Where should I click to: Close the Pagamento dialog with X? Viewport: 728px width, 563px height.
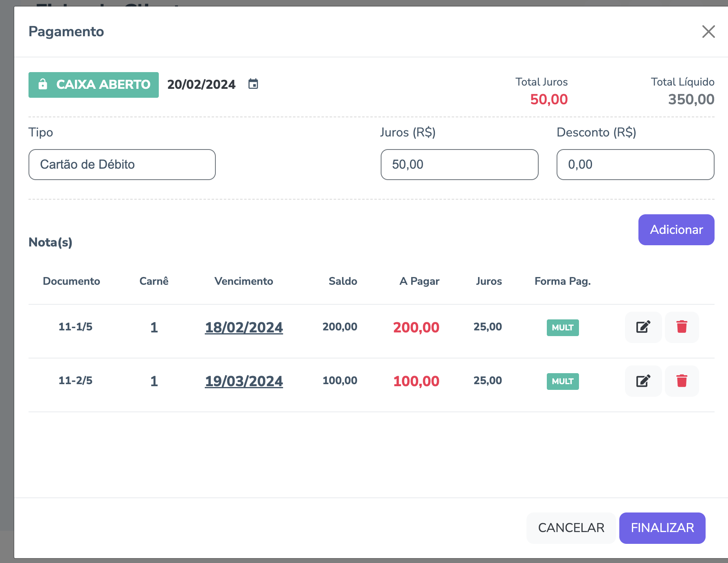(x=708, y=31)
